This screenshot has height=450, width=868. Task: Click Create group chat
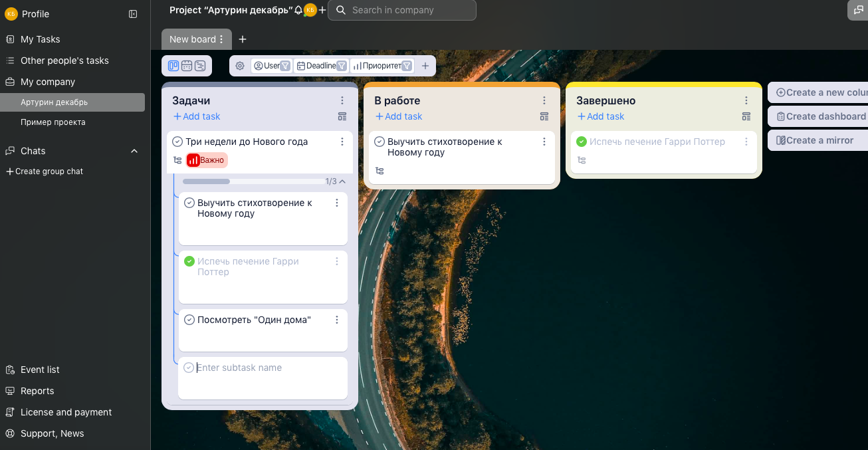(45, 171)
